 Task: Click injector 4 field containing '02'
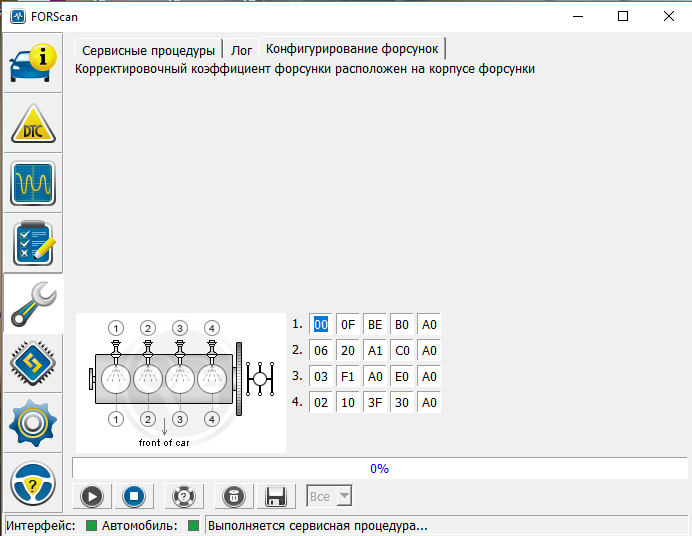[x=321, y=402]
